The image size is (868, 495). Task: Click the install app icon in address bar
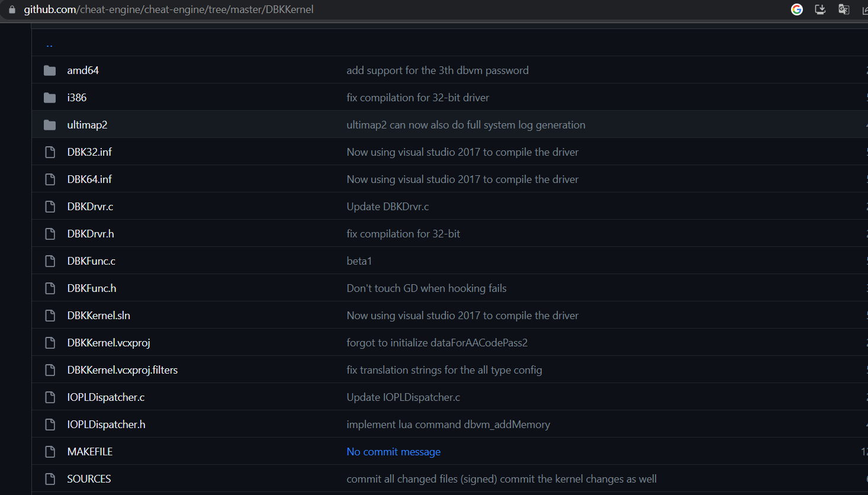click(820, 9)
